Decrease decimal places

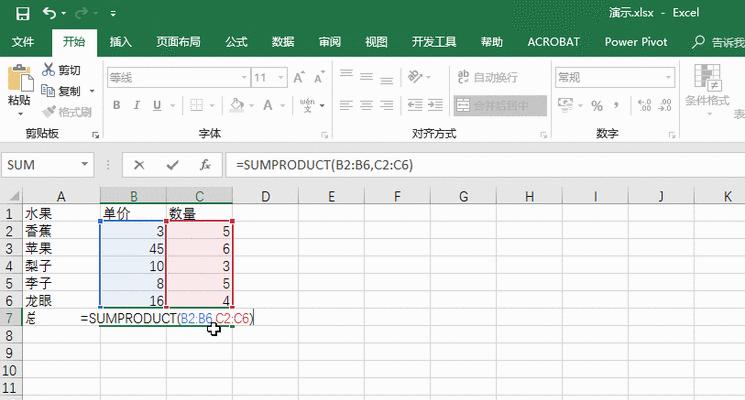[665, 105]
